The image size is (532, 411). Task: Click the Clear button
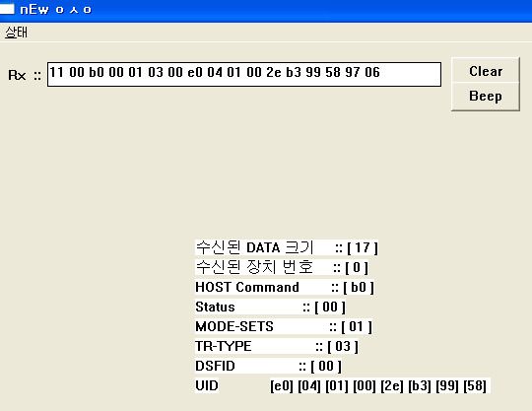point(486,70)
